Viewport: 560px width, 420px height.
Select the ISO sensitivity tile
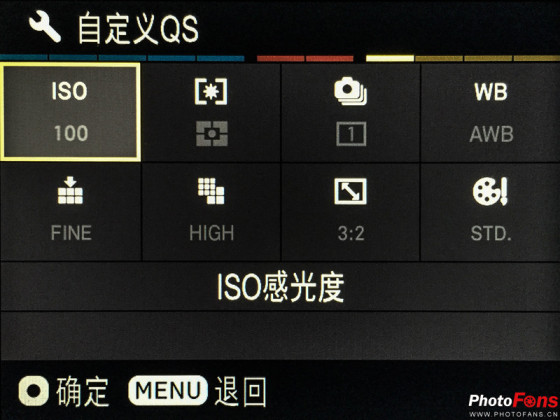pos(70,112)
